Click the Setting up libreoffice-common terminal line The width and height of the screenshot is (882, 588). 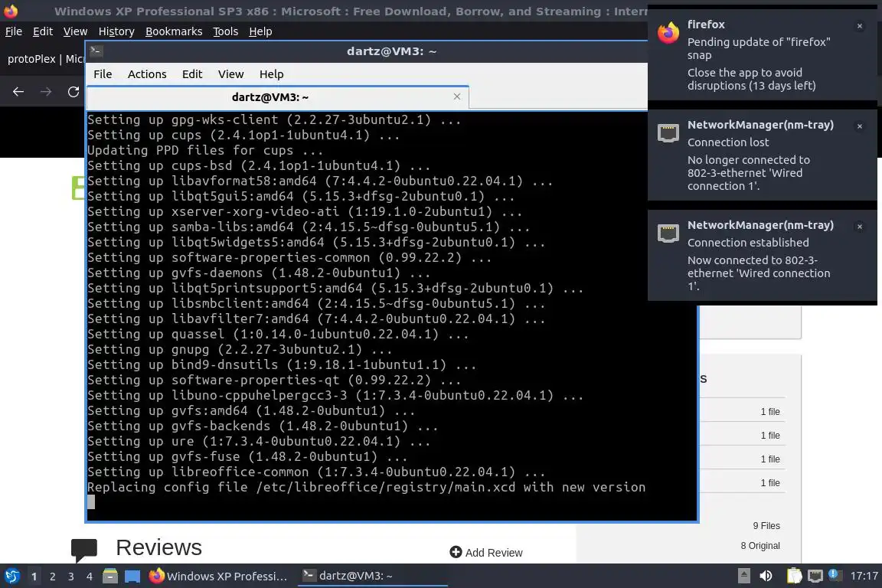click(316, 472)
